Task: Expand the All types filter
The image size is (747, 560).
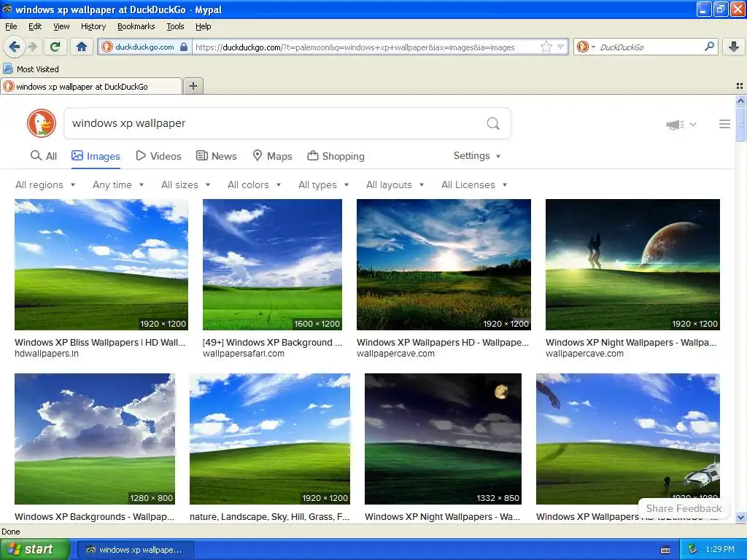Action: click(324, 184)
